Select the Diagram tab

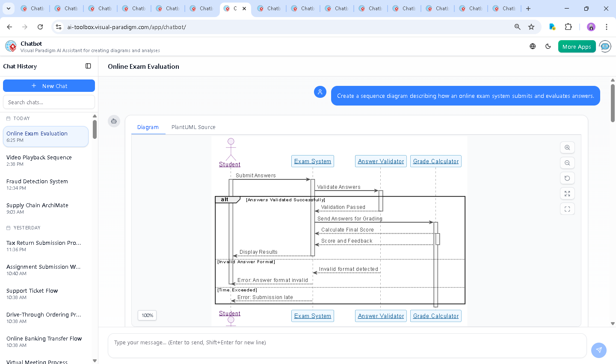[x=148, y=127]
